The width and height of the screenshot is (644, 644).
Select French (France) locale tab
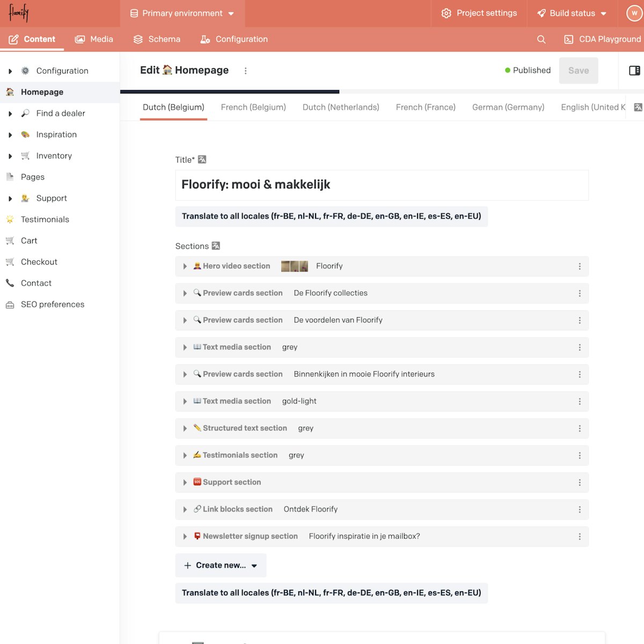426,107
